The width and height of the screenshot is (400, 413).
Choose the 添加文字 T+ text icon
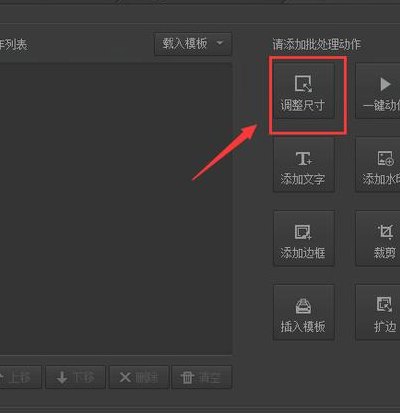tap(304, 158)
